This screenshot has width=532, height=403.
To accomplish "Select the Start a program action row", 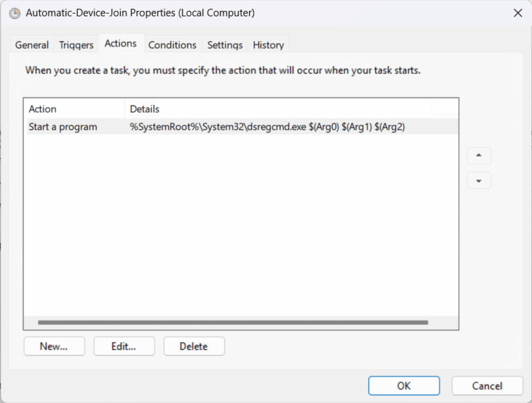I will (x=63, y=127).
